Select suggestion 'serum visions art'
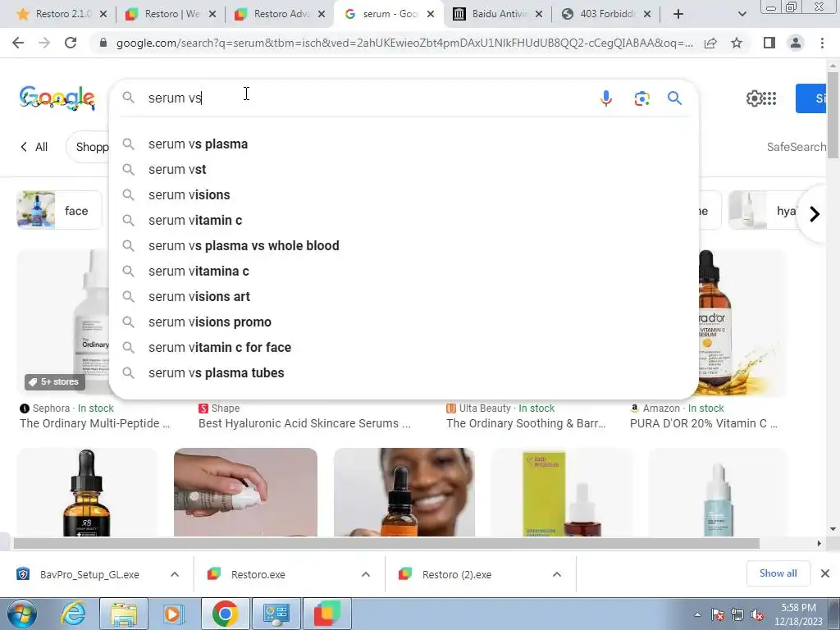 (404, 297)
